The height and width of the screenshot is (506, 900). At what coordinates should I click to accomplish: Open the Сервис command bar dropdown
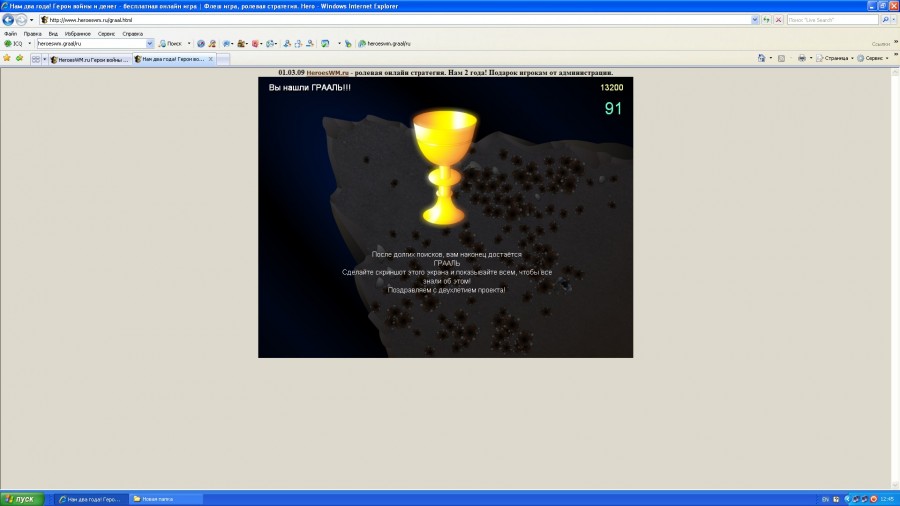click(x=873, y=58)
